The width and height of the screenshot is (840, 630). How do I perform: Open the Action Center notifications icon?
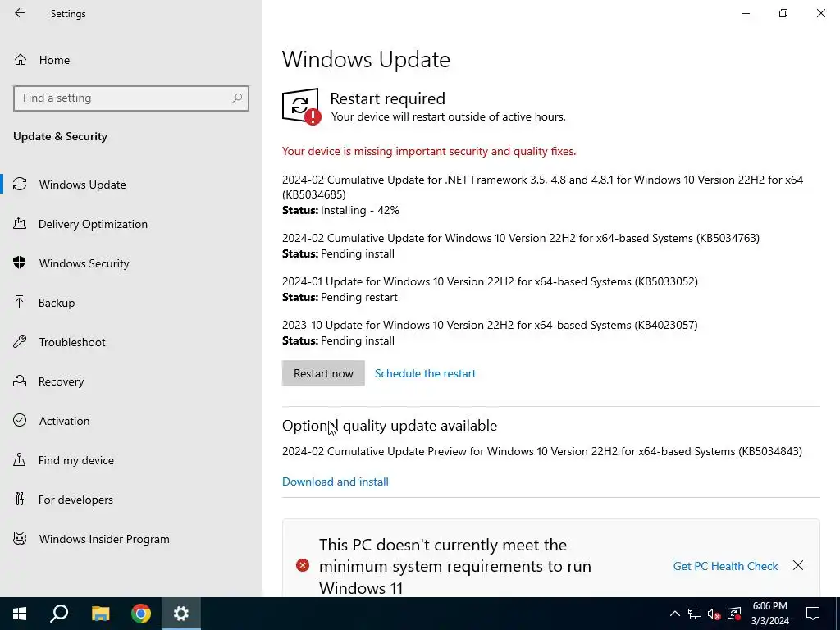tap(813, 614)
